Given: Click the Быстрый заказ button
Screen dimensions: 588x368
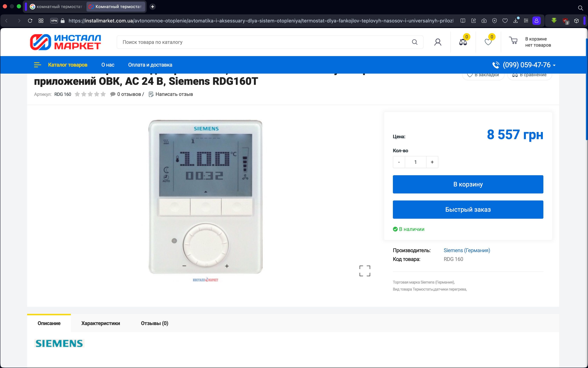Looking at the screenshot, I should [x=468, y=210].
